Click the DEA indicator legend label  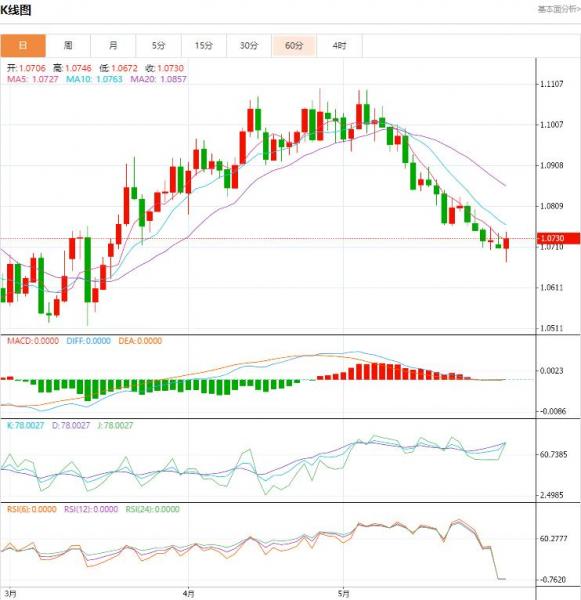(x=140, y=341)
